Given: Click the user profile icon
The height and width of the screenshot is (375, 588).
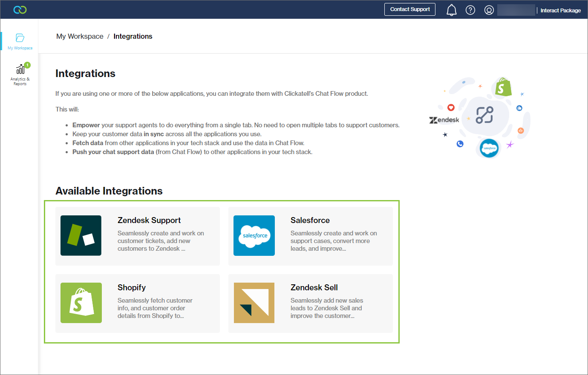Looking at the screenshot, I should click(489, 10).
